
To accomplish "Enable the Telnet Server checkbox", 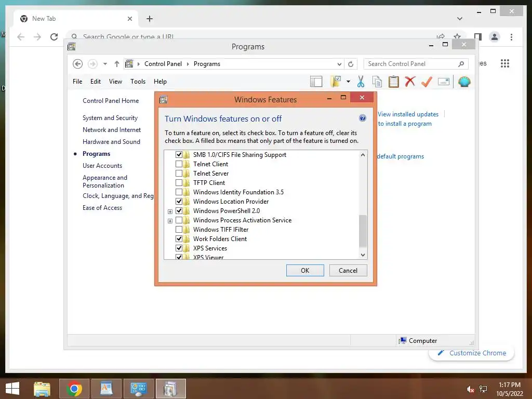I will coord(179,174).
